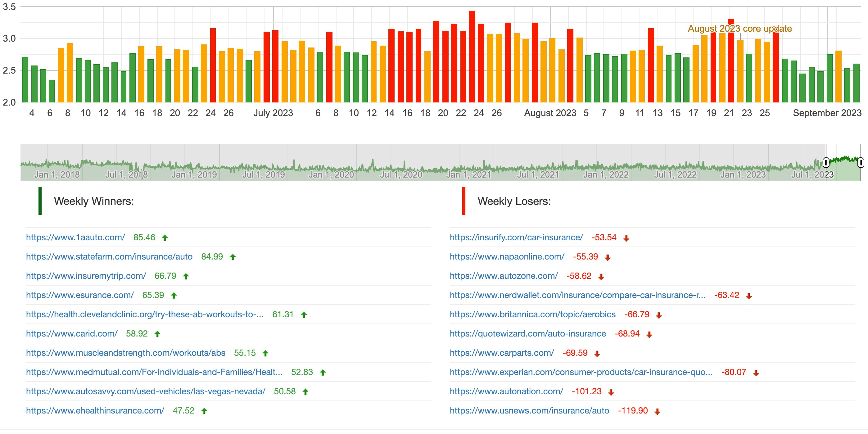Image resolution: width=868 pixels, height=434 pixels.
Task: Click the red down arrow beside -119.90
Action: click(657, 411)
